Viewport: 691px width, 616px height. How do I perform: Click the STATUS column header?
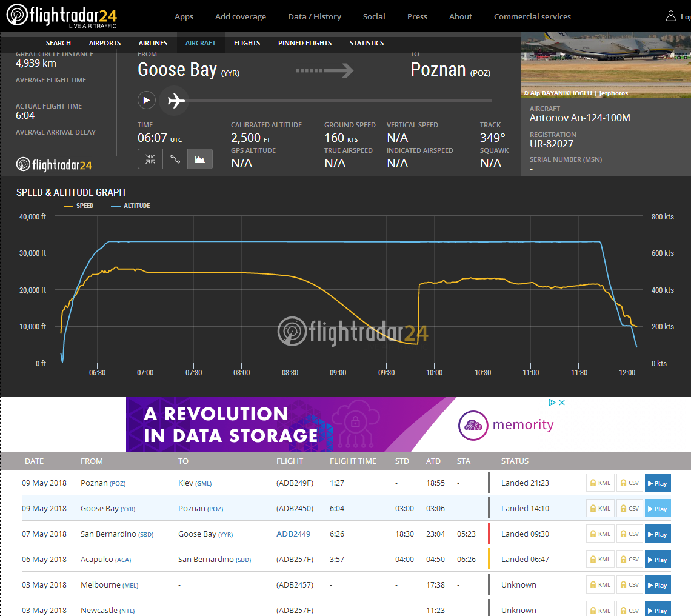pyautogui.click(x=515, y=461)
